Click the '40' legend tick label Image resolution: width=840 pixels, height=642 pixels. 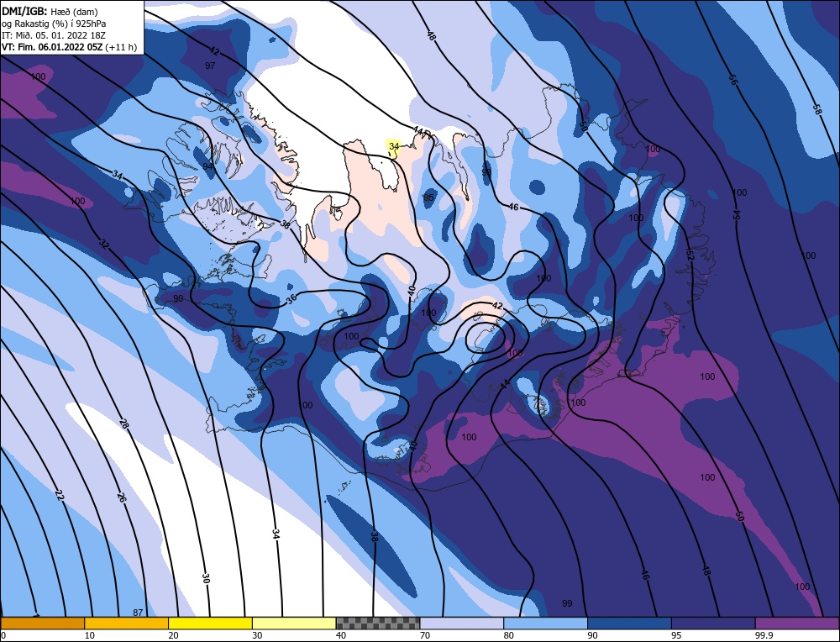(341, 635)
